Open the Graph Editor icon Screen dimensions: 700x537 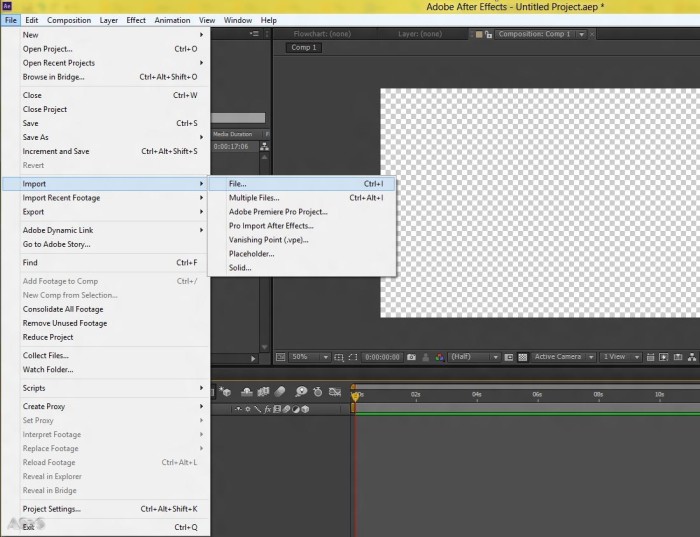(x=335, y=392)
